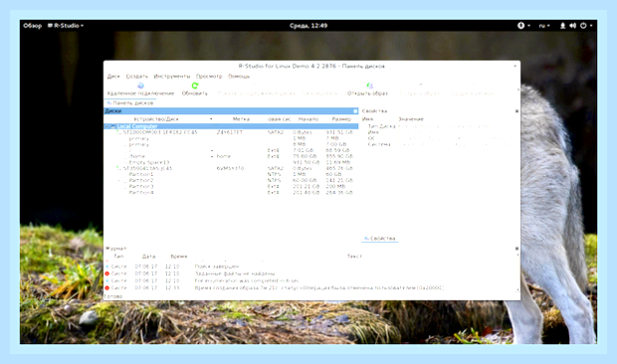The width and height of the screenshot is (617, 364).
Task: Expand the Partition2 tree node
Action: pos(119,180)
